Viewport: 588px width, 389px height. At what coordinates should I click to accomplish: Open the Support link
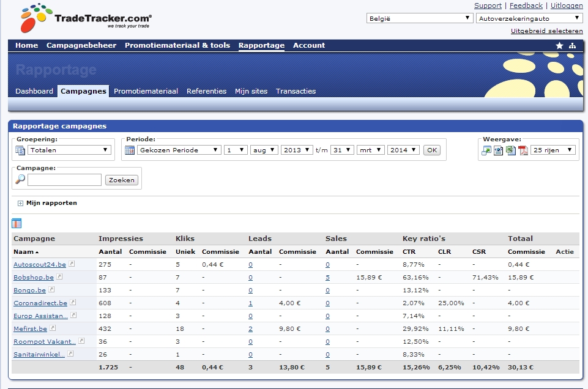488,6
